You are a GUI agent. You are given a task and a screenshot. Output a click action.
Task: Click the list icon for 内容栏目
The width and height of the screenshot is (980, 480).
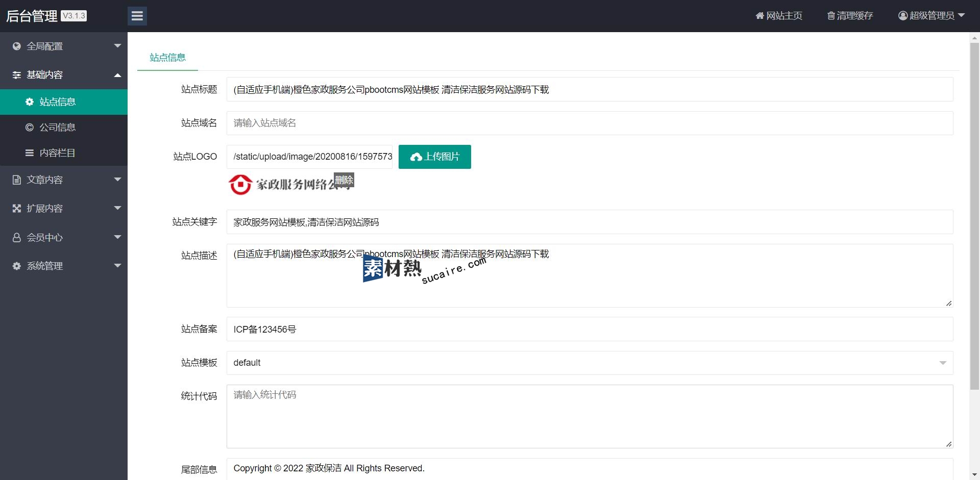click(30, 153)
